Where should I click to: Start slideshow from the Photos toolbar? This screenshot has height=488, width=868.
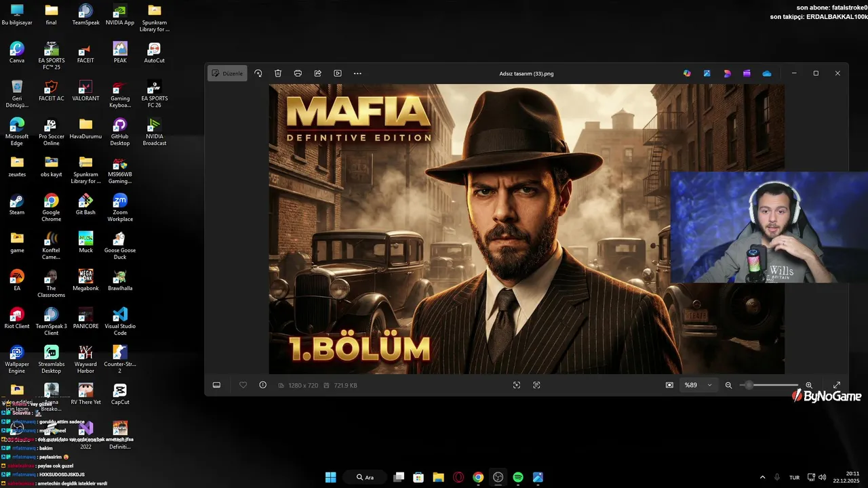338,73
